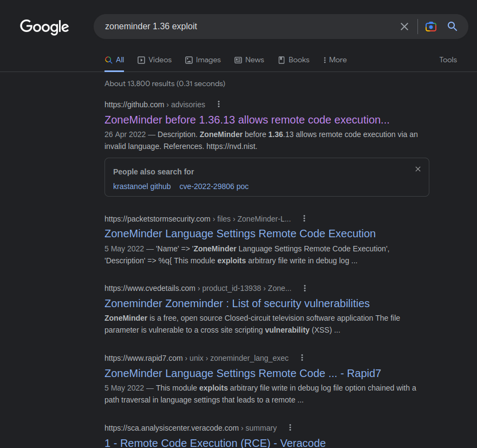477x448 pixels.
Task: Open packetstormsecurity ZoneMinder Language Settings RCE link
Action: tap(240, 233)
